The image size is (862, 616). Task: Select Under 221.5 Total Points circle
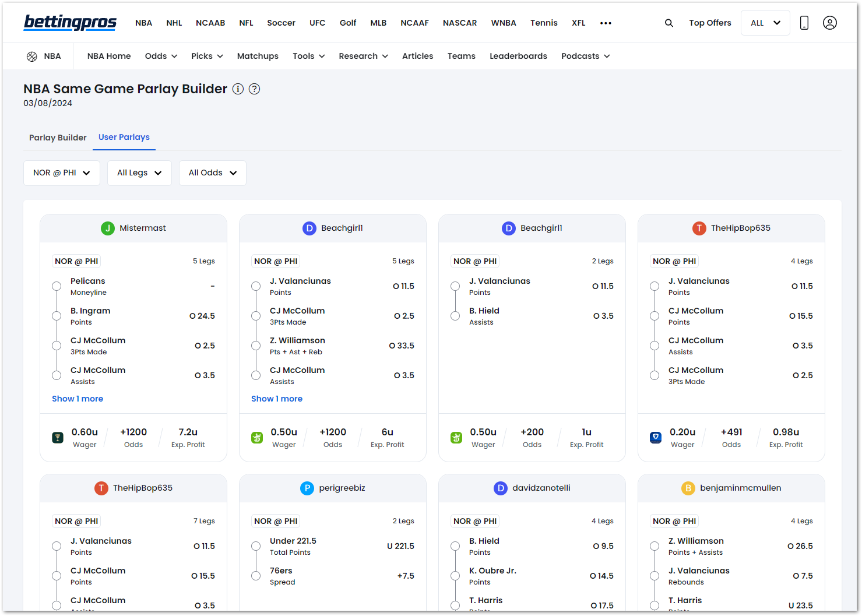pyautogui.click(x=256, y=546)
